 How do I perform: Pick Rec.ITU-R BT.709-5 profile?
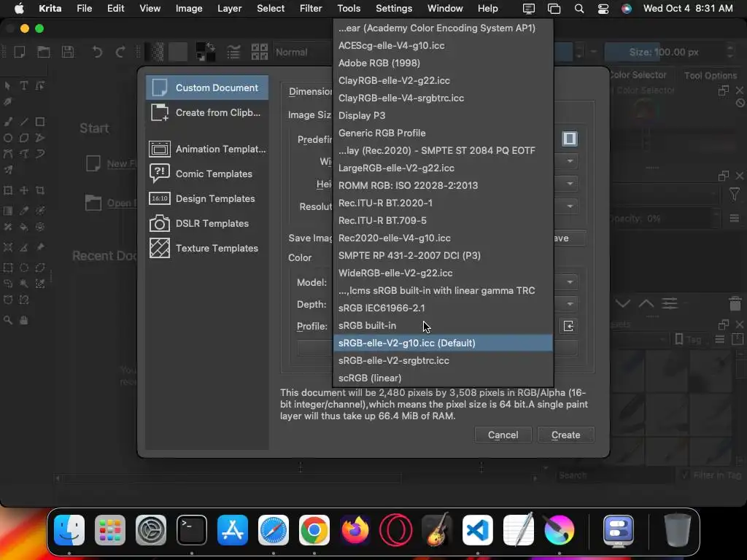pos(443,220)
